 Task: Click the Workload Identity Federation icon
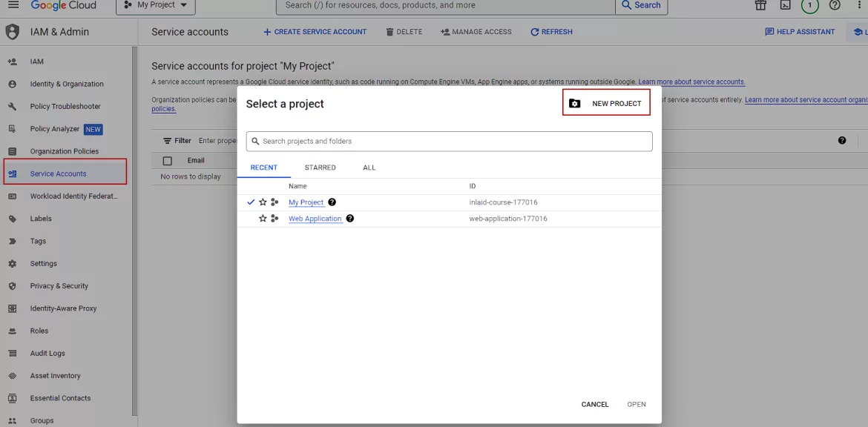(x=12, y=196)
